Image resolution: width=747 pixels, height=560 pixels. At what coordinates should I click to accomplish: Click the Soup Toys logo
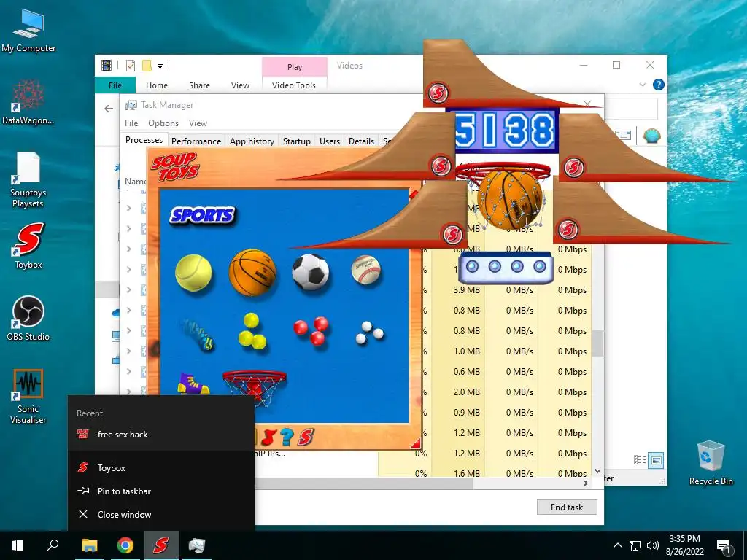175,166
